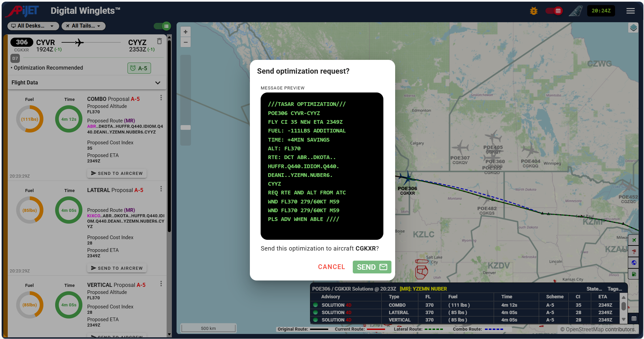Image resolution: width=644 pixels, height=339 pixels.
Task: Sort by Advisory column header
Action: point(331,297)
